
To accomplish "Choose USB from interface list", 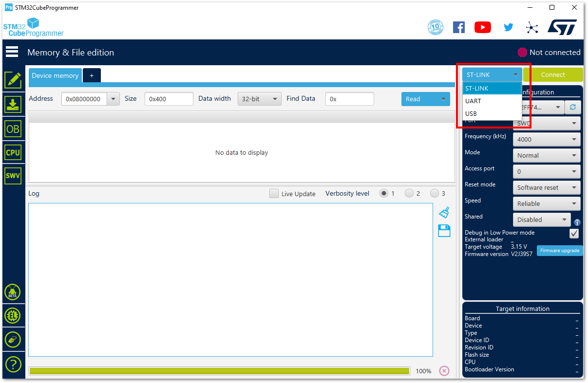I will click(492, 113).
